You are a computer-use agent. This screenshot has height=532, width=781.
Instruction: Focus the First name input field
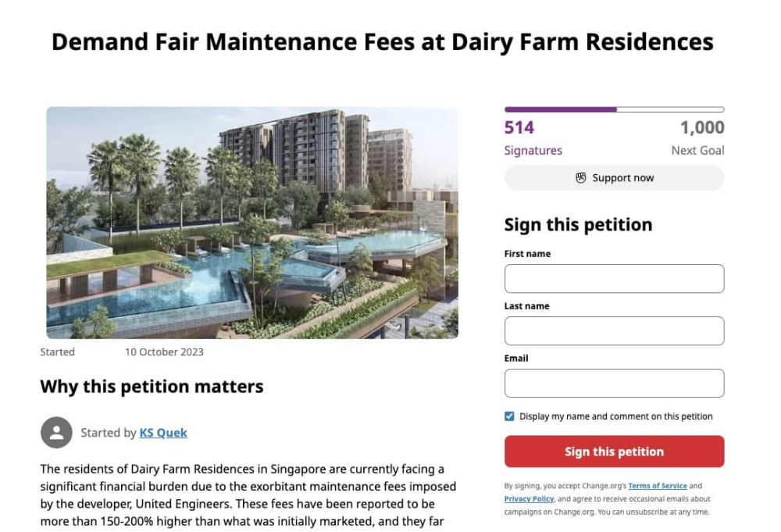[614, 279]
